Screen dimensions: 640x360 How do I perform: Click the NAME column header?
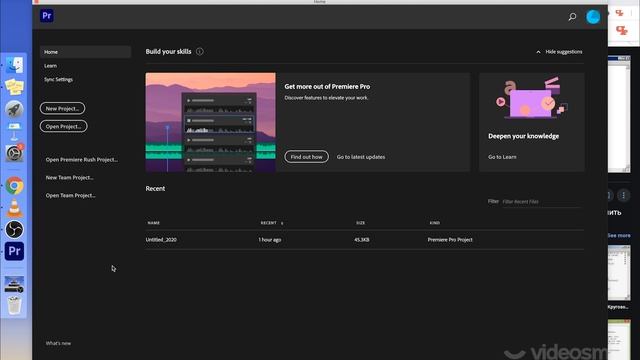pyautogui.click(x=153, y=223)
